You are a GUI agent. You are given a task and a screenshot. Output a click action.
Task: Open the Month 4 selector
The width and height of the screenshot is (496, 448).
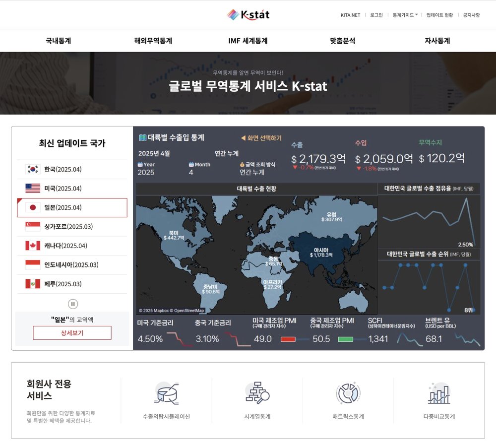click(x=191, y=173)
